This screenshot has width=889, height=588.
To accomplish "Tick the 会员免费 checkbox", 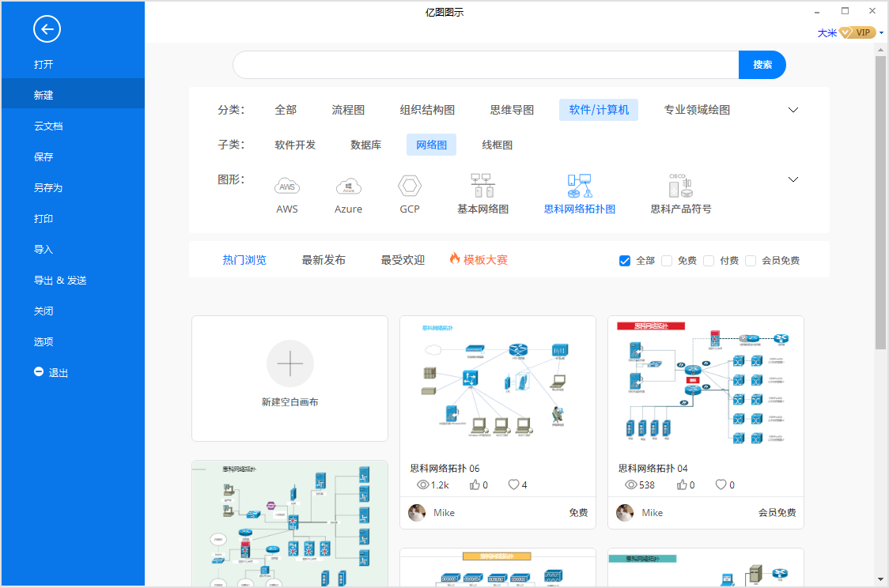I will (x=751, y=261).
